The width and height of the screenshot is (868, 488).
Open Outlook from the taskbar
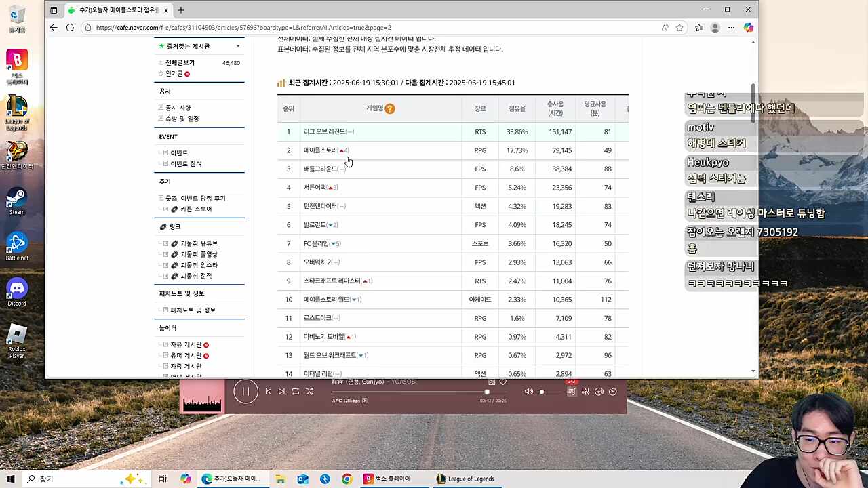pyautogui.click(x=302, y=479)
